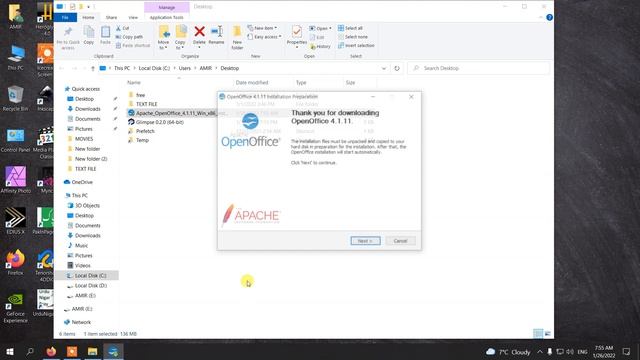
Task: Click the Windows Start button
Action: (x=10, y=351)
